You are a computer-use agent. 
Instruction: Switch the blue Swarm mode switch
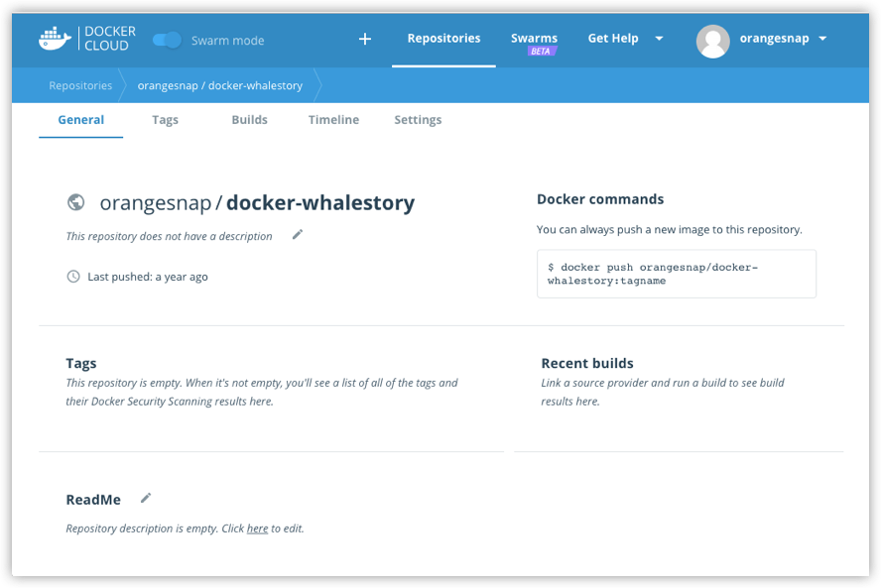(168, 39)
